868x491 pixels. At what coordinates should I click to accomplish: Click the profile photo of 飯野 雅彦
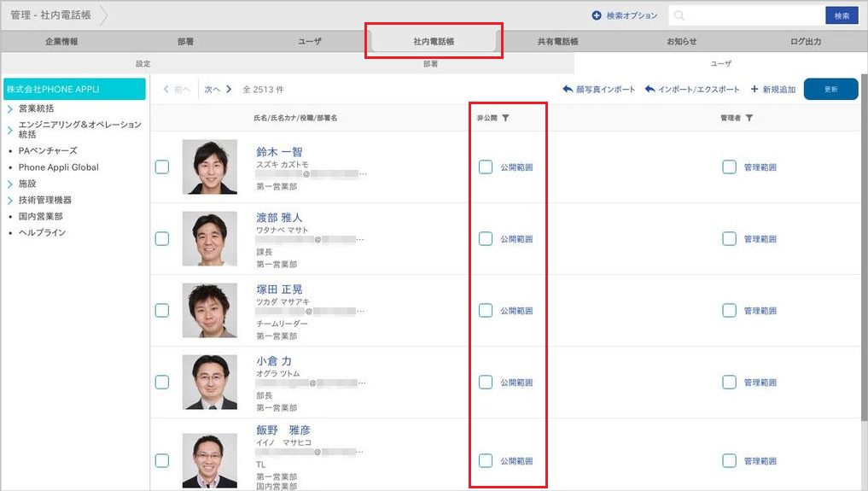[210, 460]
